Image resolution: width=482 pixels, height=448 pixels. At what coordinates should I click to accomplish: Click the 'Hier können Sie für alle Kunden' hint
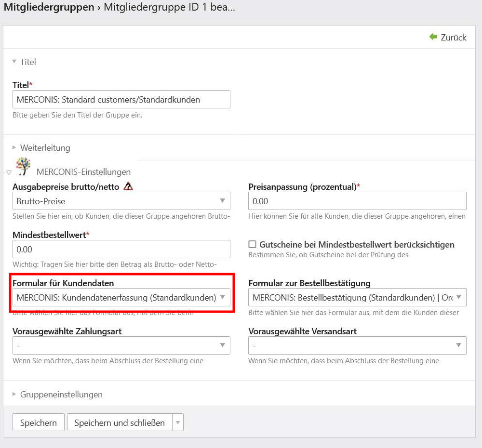357,216
